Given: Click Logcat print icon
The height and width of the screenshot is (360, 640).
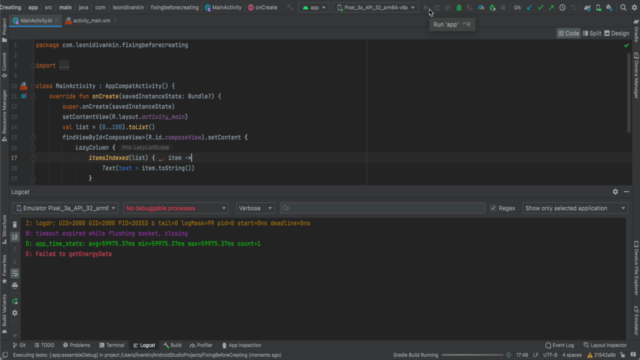Looking at the screenshot, I should [x=15, y=286].
